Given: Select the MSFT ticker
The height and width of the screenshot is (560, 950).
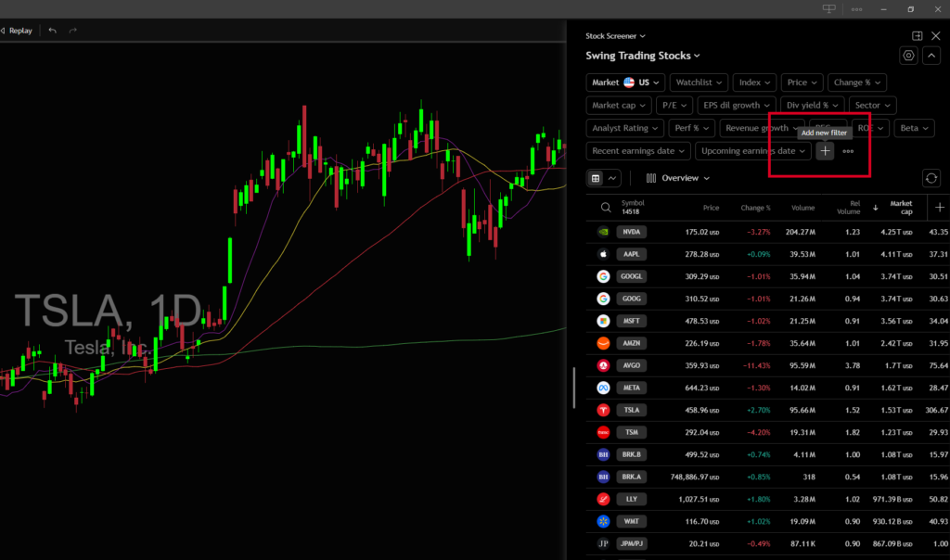Looking at the screenshot, I should (x=631, y=321).
